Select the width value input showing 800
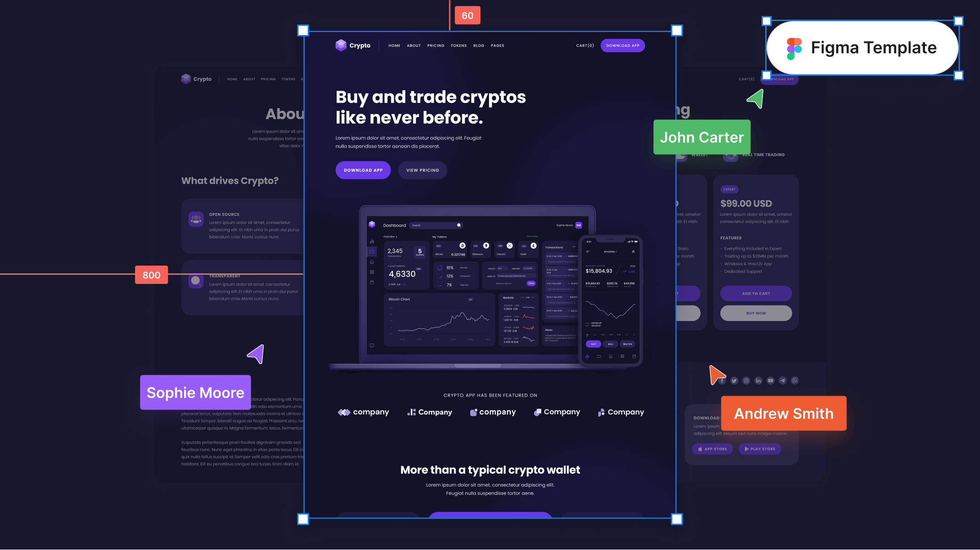This screenshot has height=550, width=980. pyautogui.click(x=152, y=275)
